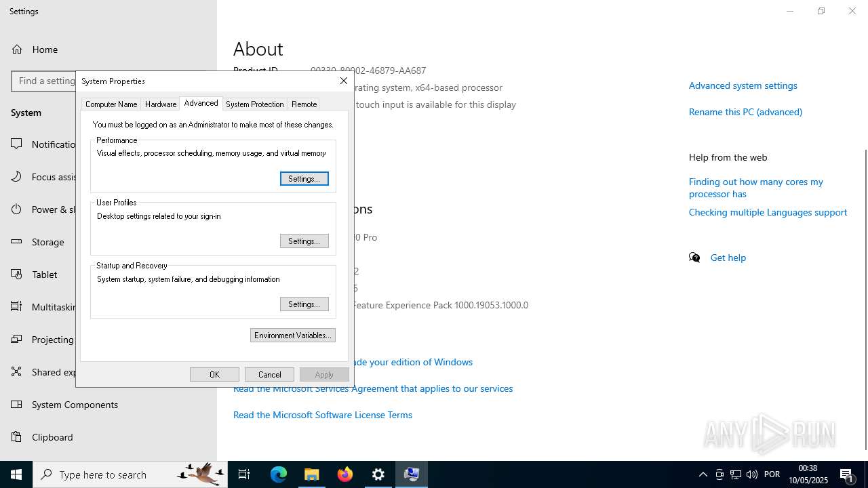
Task: Close the System Properties dialog
Action: pos(344,81)
